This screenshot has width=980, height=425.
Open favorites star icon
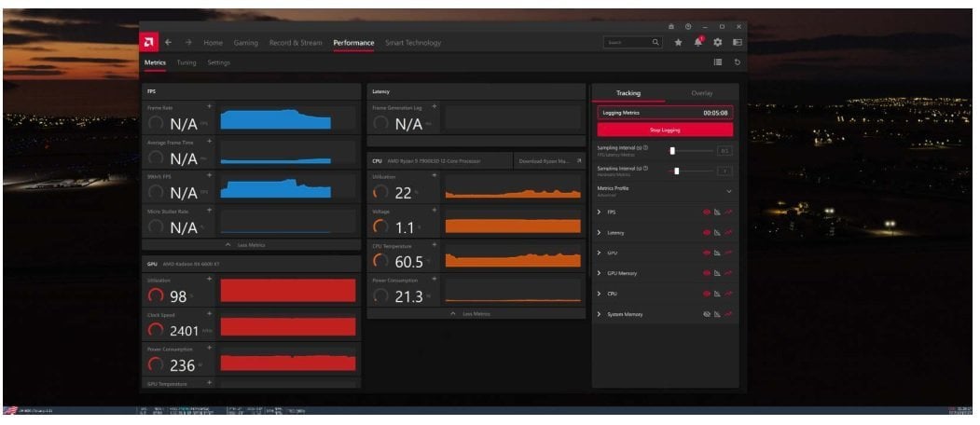[x=678, y=43]
